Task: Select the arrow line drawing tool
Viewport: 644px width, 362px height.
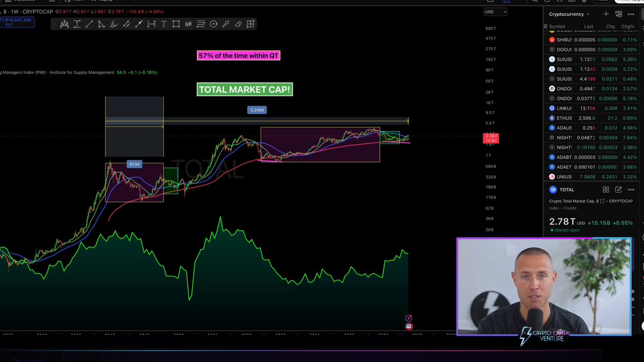Action: click(x=139, y=24)
